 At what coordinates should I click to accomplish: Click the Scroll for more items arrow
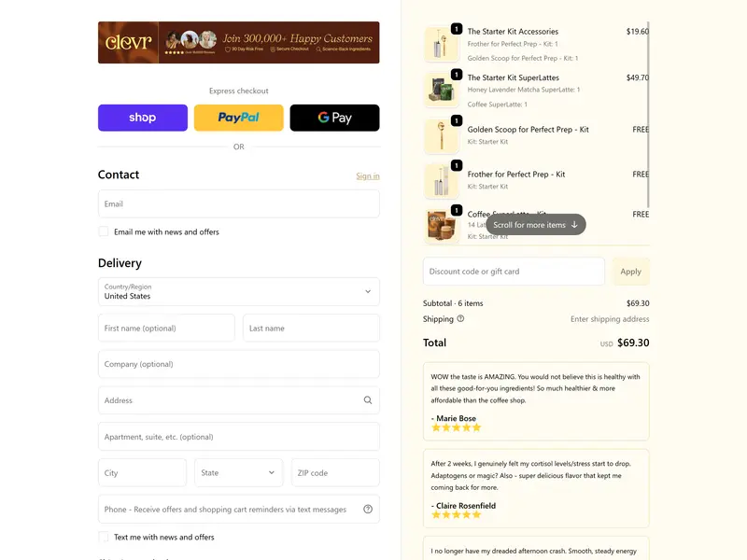pyautogui.click(x=574, y=225)
